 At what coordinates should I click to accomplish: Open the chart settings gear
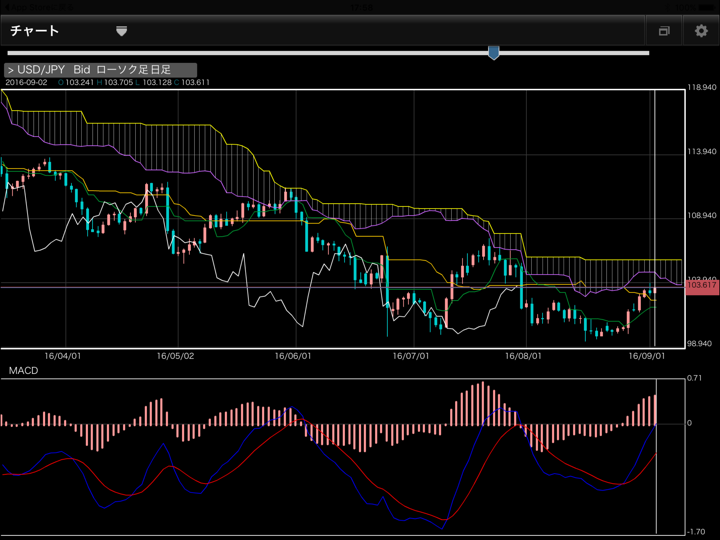701,31
